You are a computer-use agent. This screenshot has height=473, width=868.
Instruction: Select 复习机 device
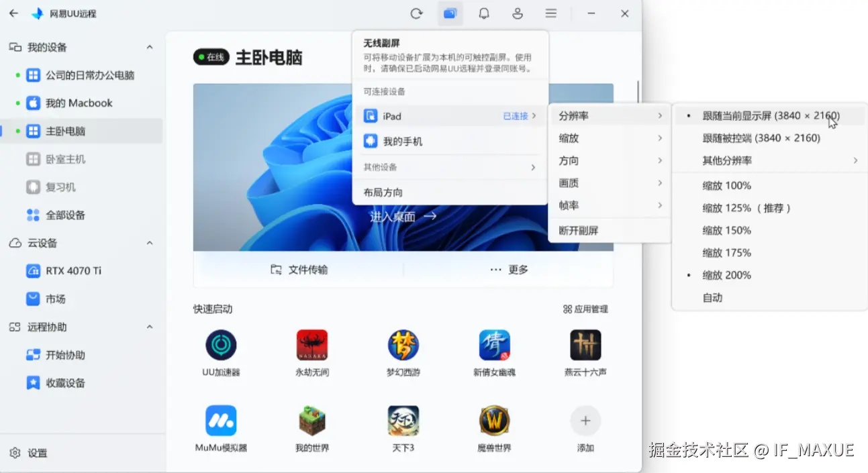[x=81, y=187]
